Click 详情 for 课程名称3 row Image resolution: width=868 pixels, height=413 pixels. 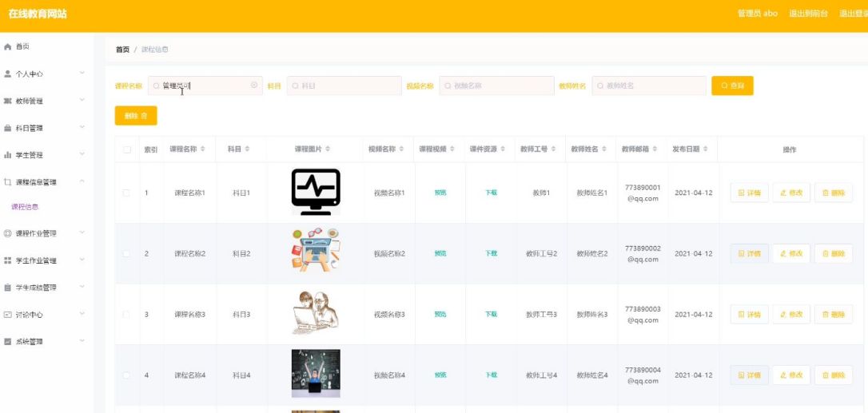[x=750, y=315]
